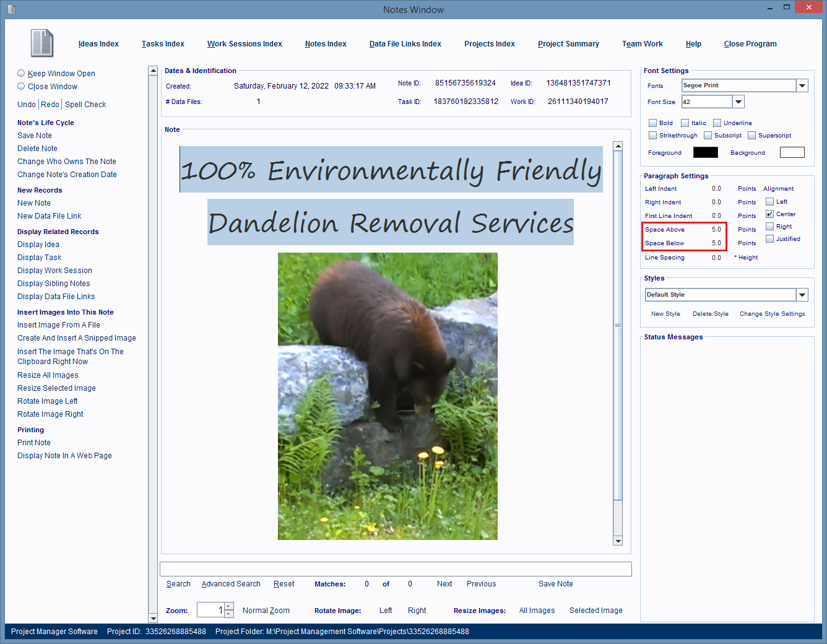The width and height of the screenshot is (827, 644).
Task: Click the Zoom value field
Action: coord(210,610)
